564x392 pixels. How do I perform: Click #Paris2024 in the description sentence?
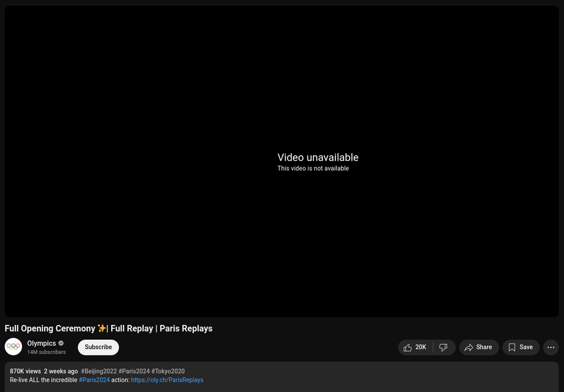point(94,380)
